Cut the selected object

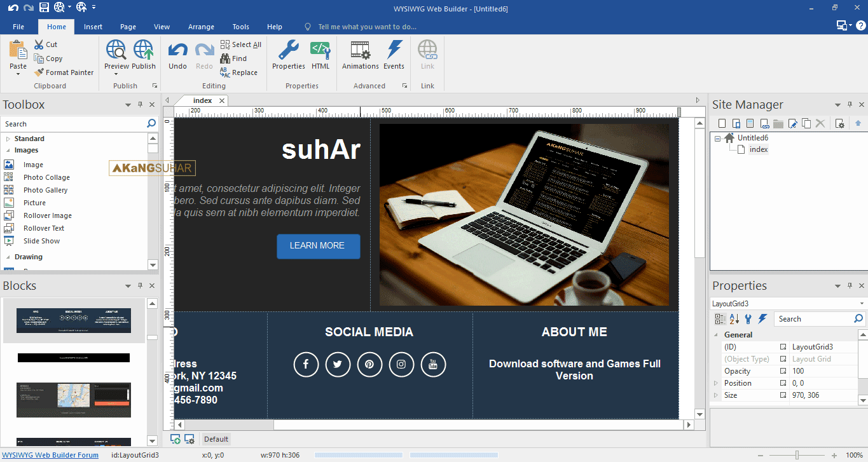46,44
